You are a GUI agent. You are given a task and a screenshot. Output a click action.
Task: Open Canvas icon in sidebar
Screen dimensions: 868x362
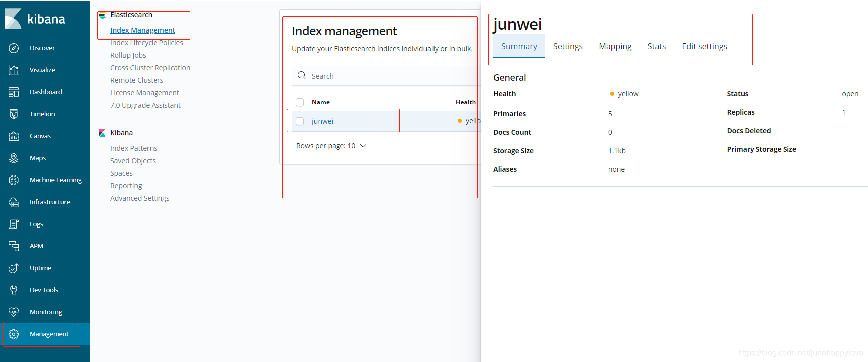[14, 136]
